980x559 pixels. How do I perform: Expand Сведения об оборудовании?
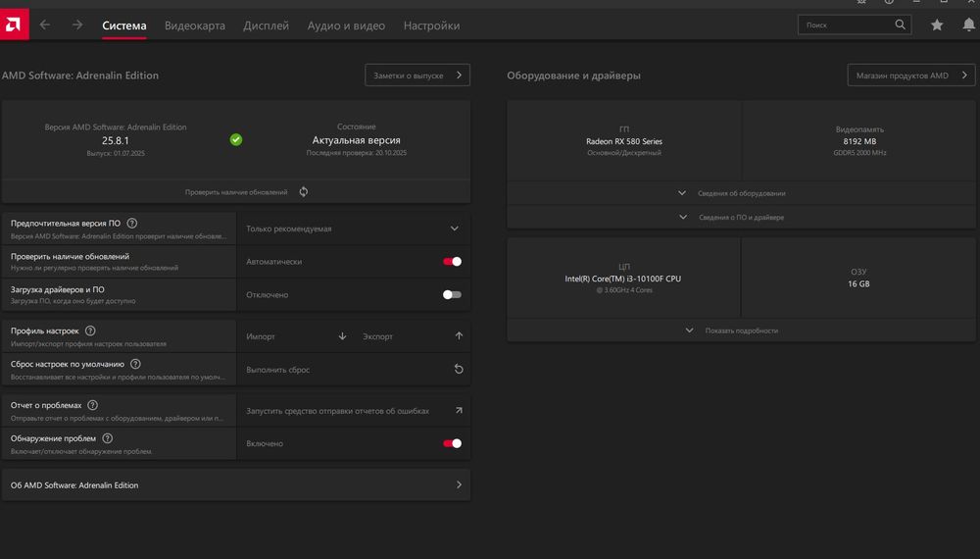pos(741,193)
